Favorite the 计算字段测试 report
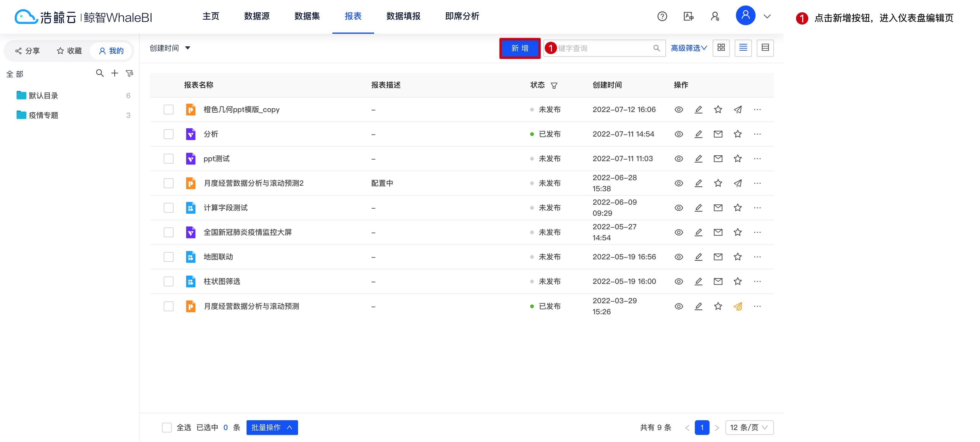 [738, 207]
